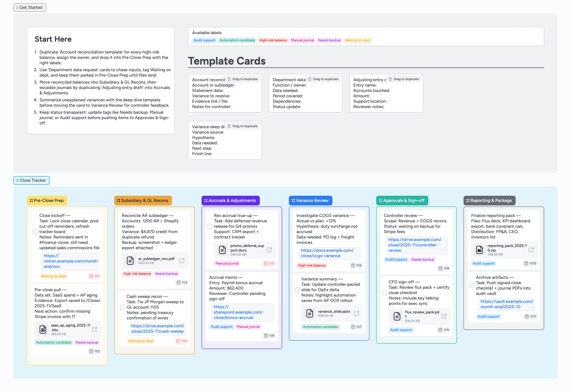Open flux_review_pack.pdf via the external link icon
The height and width of the screenshot is (392, 571).
coord(444,316)
